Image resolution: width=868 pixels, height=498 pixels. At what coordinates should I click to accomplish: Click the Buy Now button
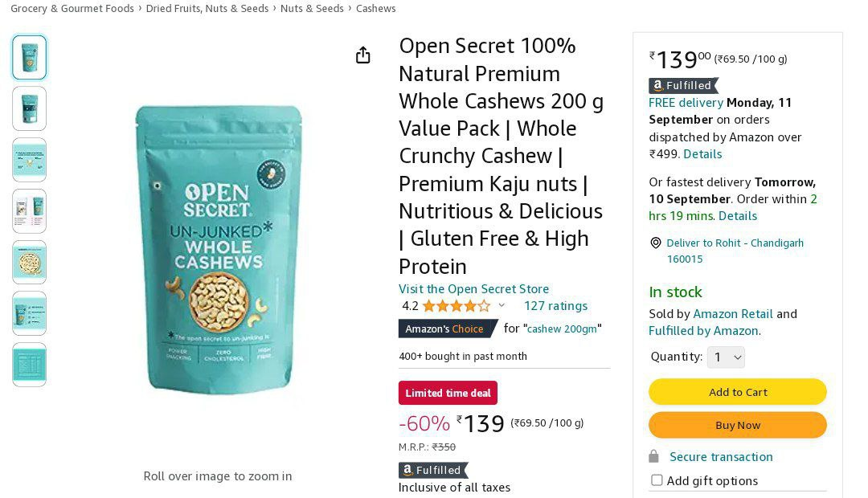(737, 425)
